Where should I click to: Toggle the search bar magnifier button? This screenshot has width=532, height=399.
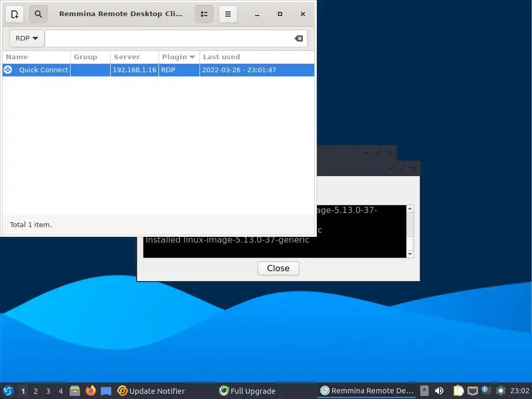click(x=38, y=14)
